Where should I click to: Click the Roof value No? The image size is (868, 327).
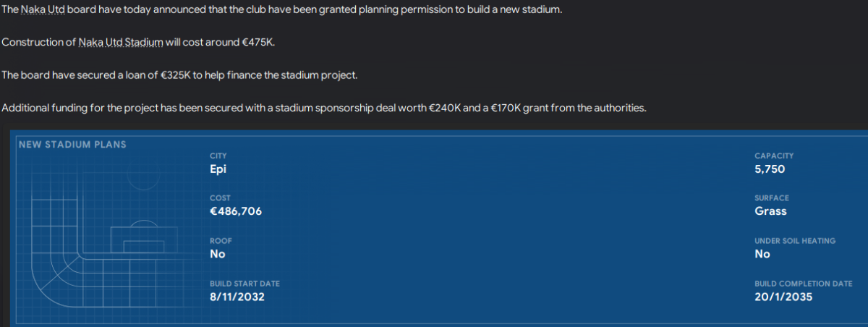(x=218, y=254)
